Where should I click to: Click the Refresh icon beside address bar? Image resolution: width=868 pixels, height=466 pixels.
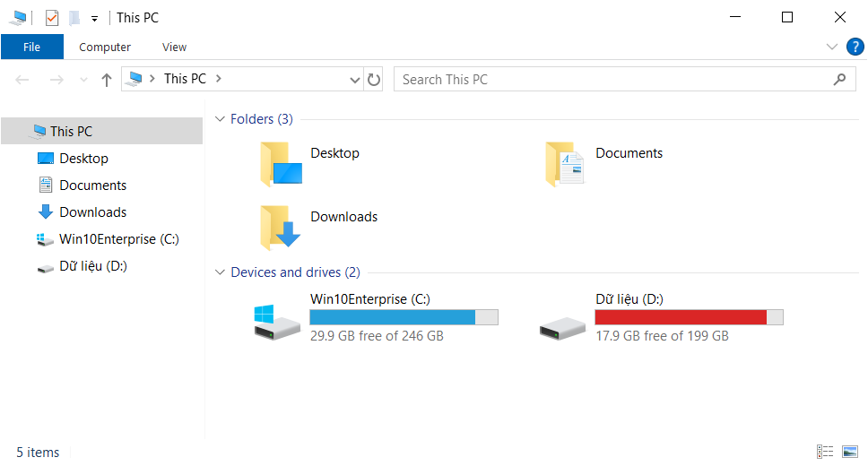(374, 80)
